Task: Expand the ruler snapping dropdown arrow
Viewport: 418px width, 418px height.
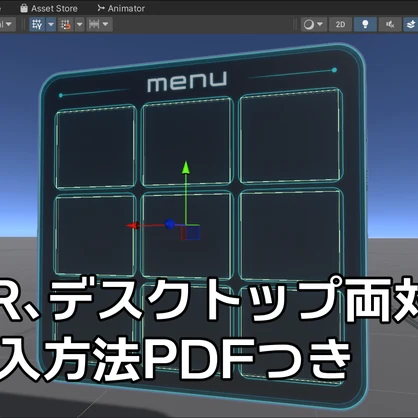Action: click(x=105, y=24)
